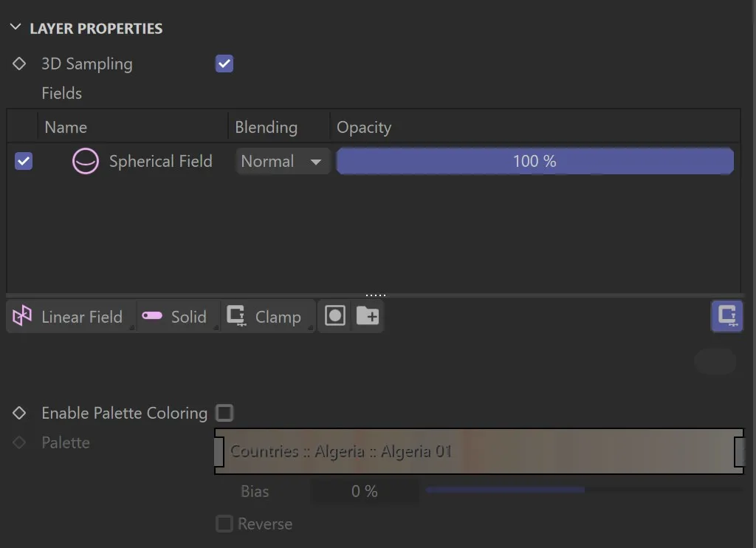Add a Solid field layer
Viewport: 756px width, 548px height.
pyautogui.click(x=177, y=316)
